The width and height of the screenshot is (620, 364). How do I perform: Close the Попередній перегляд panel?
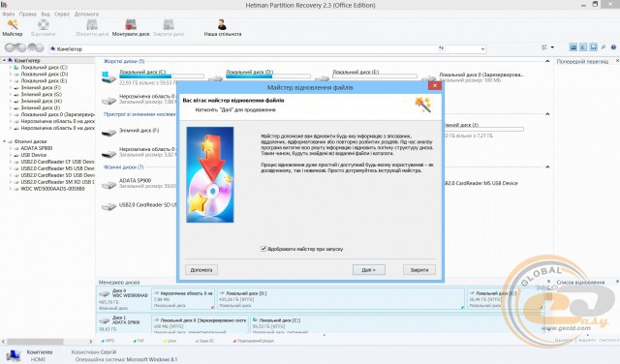pos(617,61)
